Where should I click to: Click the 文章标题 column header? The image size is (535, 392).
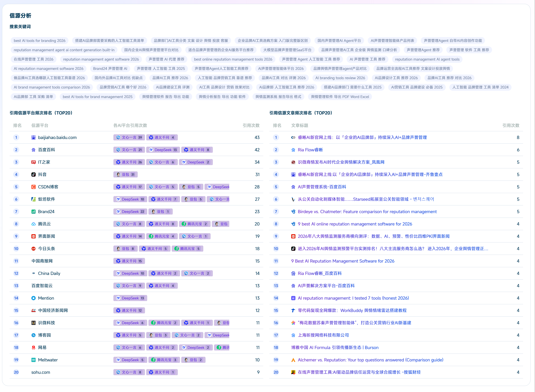tap(299, 125)
